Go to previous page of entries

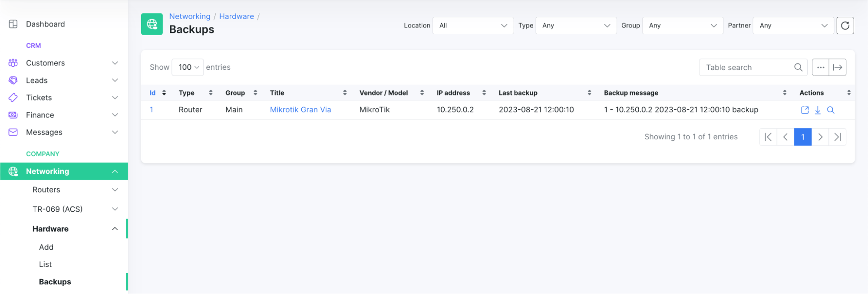(785, 137)
